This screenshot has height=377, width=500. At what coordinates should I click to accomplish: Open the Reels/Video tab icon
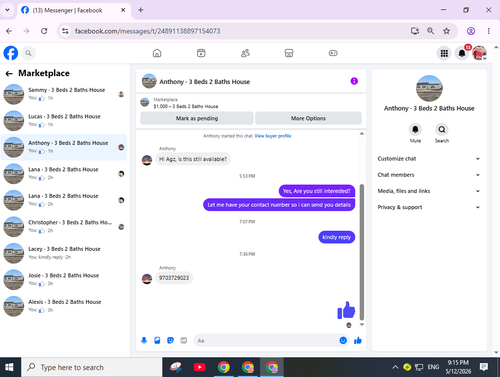pos(201,53)
